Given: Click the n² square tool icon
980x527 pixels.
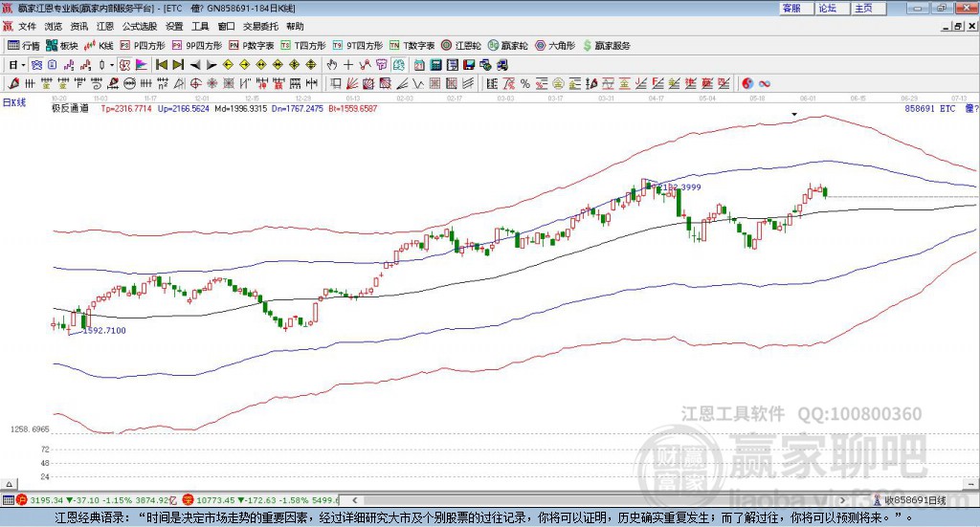Looking at the screenshot, I should (163, 83).
